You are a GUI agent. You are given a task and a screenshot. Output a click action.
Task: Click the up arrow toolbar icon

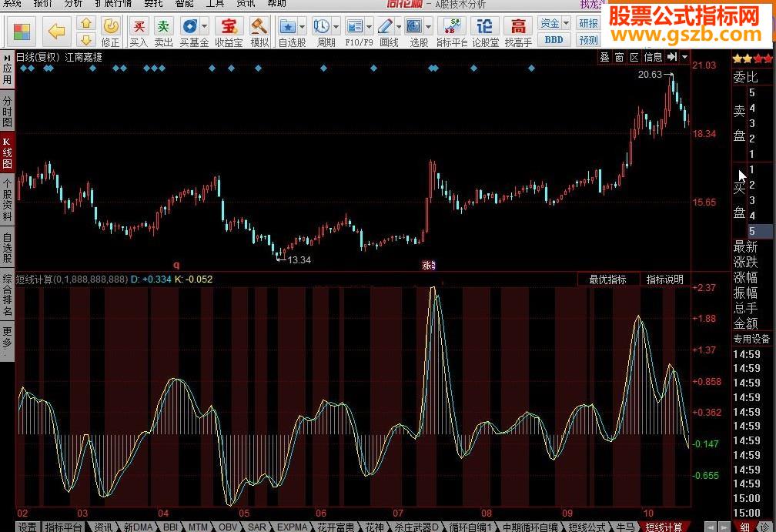[x=86, y=23]
